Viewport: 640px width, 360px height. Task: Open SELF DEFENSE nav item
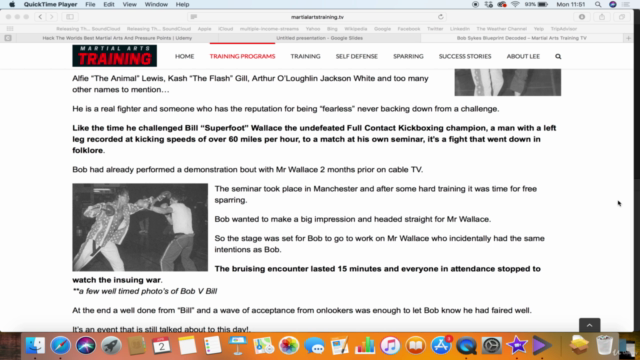point(357,56)
